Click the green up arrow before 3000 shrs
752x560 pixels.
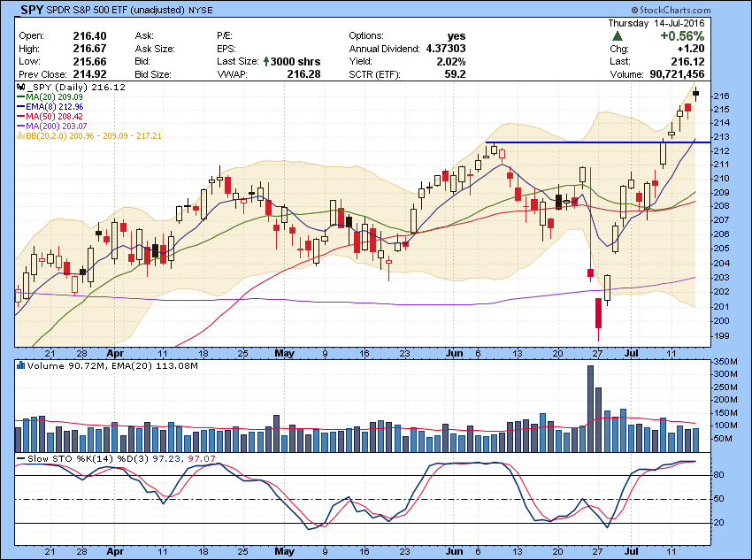point(266,61)
